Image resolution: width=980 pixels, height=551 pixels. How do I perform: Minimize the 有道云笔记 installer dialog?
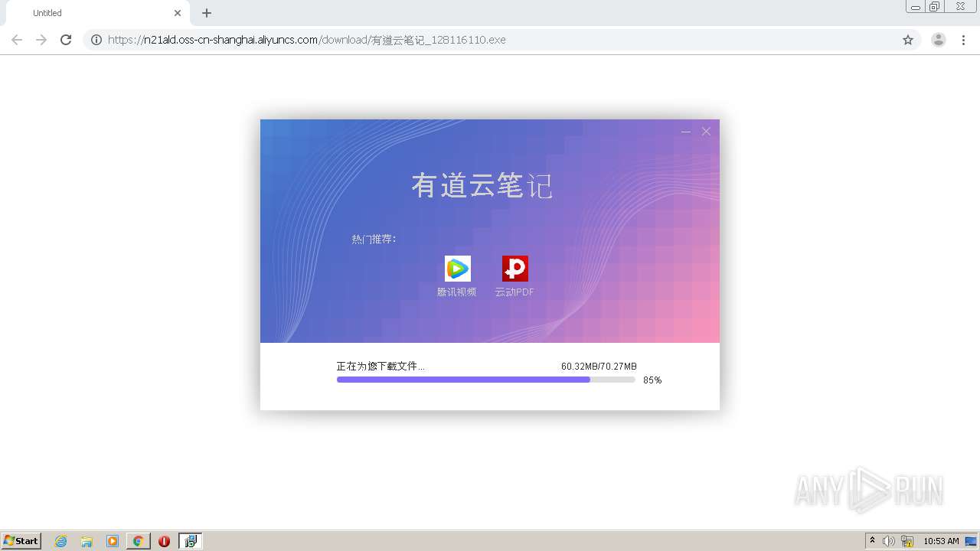686,132
